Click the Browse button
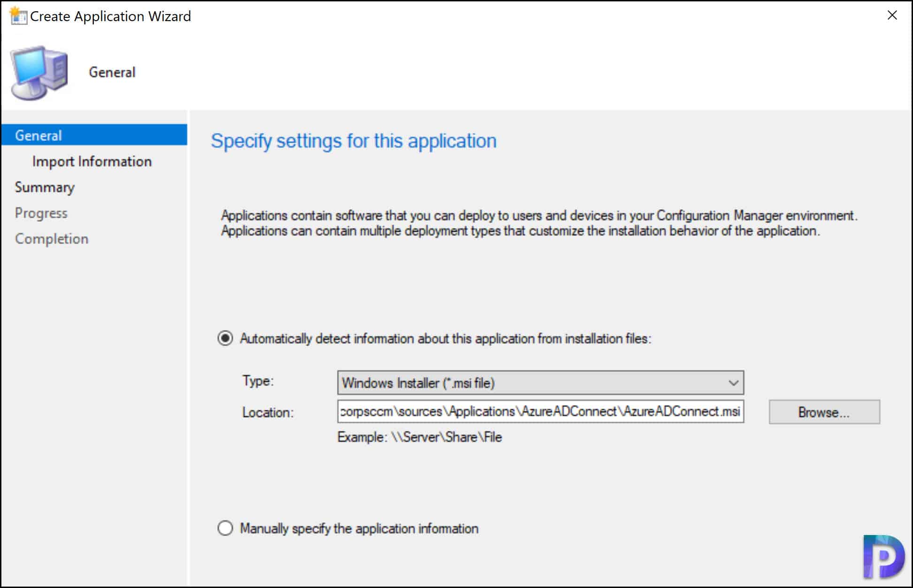This screenshot has width=913, height=588. 824,412
